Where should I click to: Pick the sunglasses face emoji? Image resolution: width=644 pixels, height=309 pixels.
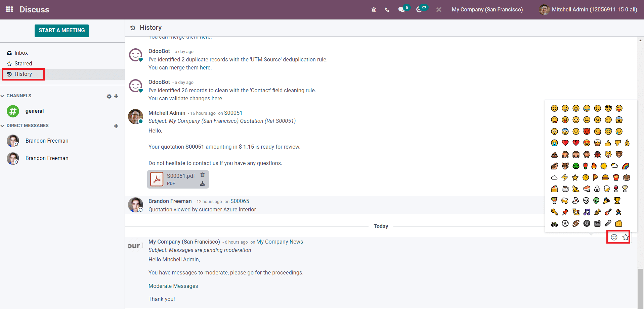click(608, 108)
